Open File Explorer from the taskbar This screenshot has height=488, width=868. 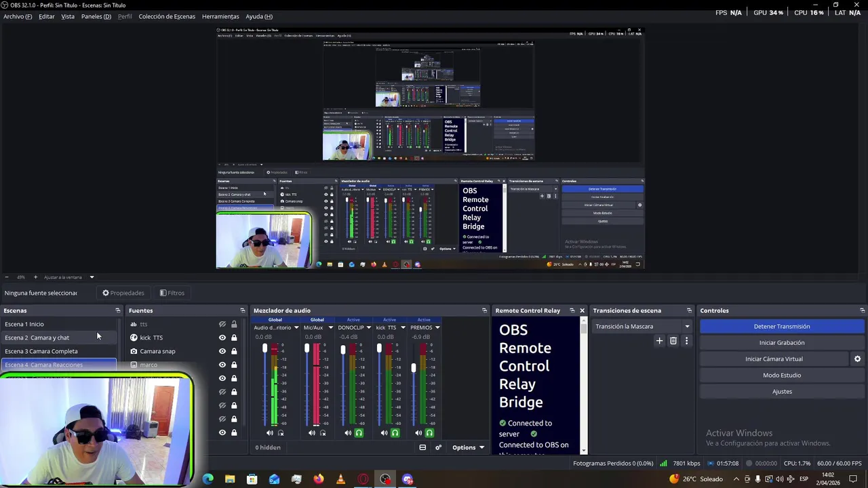coord(230,479)
